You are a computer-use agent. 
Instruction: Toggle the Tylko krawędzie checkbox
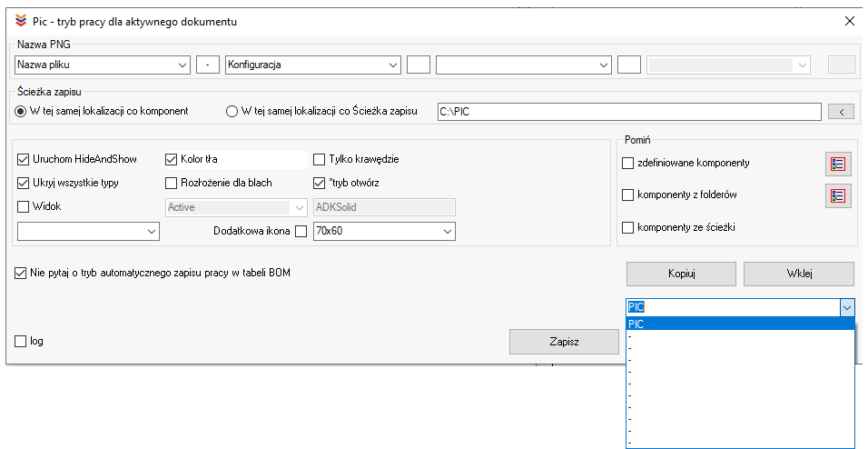click(320, 159)
